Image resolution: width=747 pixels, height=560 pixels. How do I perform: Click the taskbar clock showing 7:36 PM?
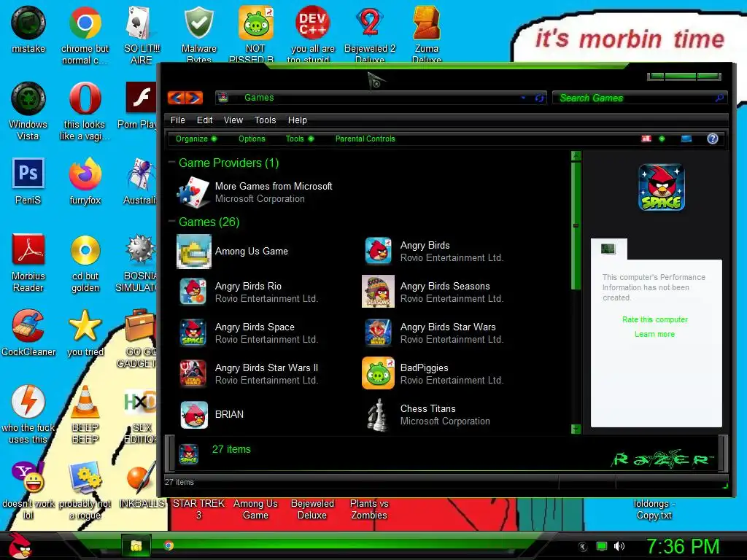[x=683, y=546]
